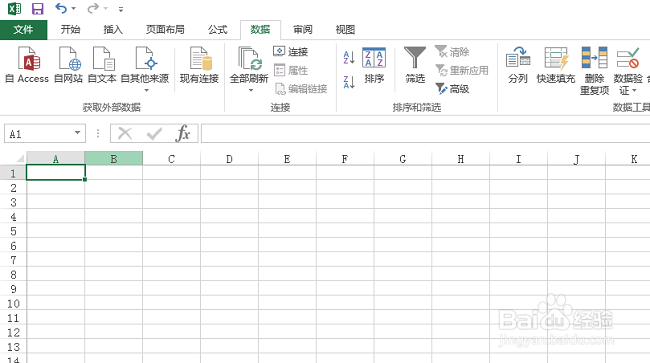Viewport: 650px width, 363px height.
Task: Click 全部刷新 refresh all icon
Action: [x=249, y=59]
